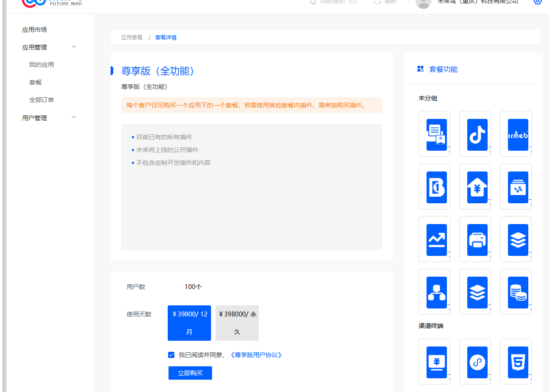Open the TikTok (Douyin) plugin icon

pyautogui.click(x=477, y=134)
